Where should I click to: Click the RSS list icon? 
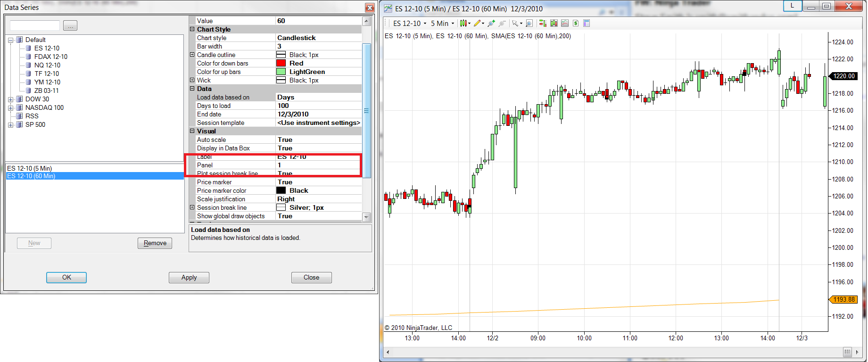19,116
